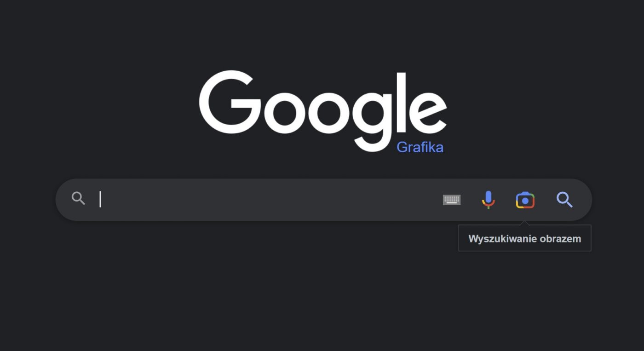Click the search bar between cursor and keyboard icon
The height and width of the screenshot is (351, 644).
tap(271, 200)
